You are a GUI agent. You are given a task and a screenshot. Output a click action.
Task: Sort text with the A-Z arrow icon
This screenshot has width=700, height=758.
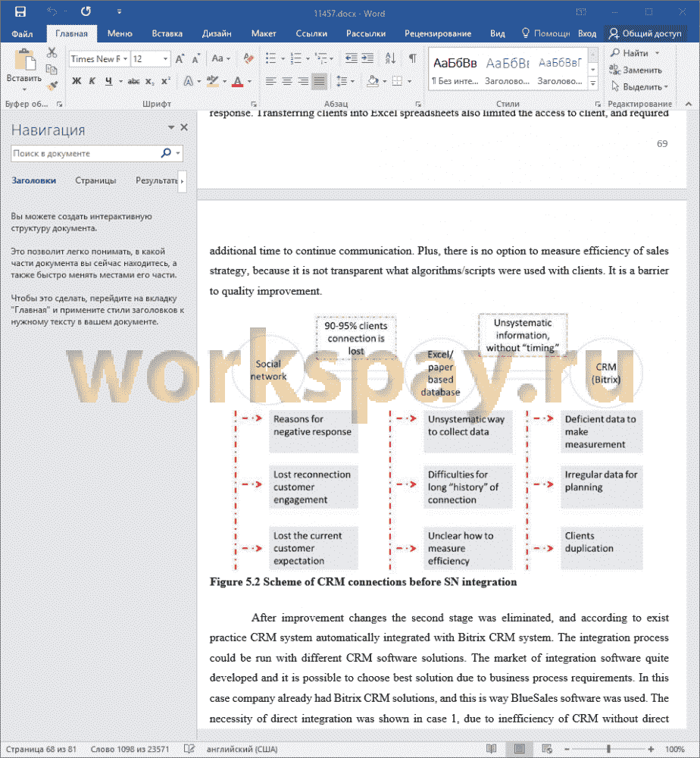pos(390,58)
